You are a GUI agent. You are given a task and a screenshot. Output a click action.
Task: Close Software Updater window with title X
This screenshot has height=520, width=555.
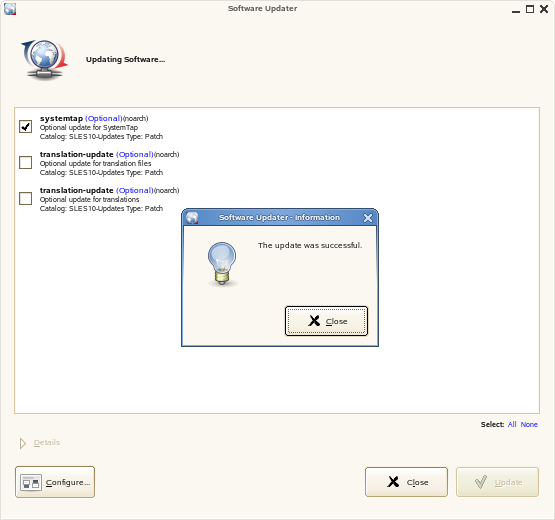coord(544,9)
